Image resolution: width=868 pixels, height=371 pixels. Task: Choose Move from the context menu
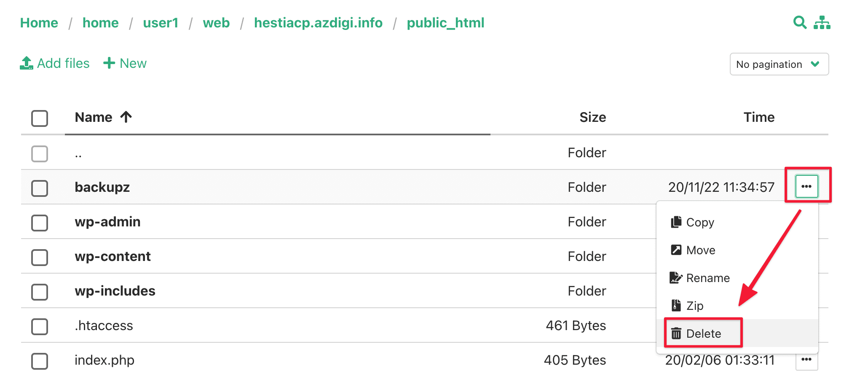700,250
